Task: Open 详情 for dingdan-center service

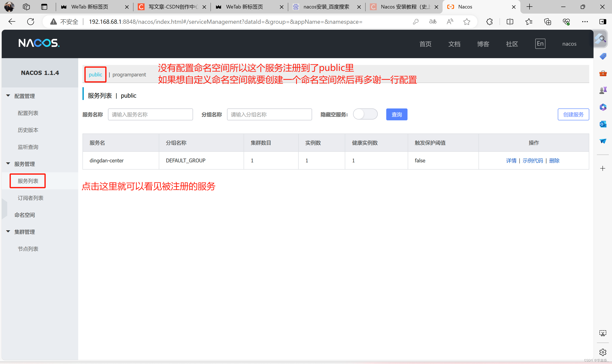Action: [x=511, y=160]
